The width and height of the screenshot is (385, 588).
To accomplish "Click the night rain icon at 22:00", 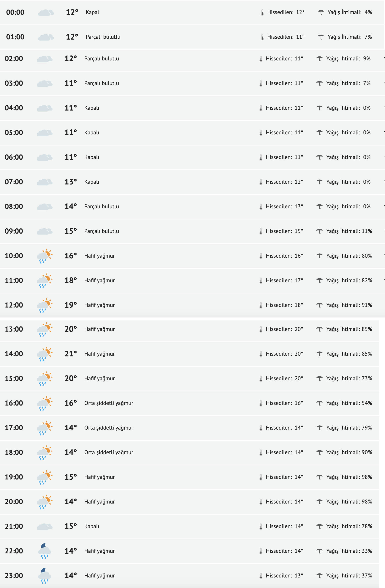I will [45, 551].
